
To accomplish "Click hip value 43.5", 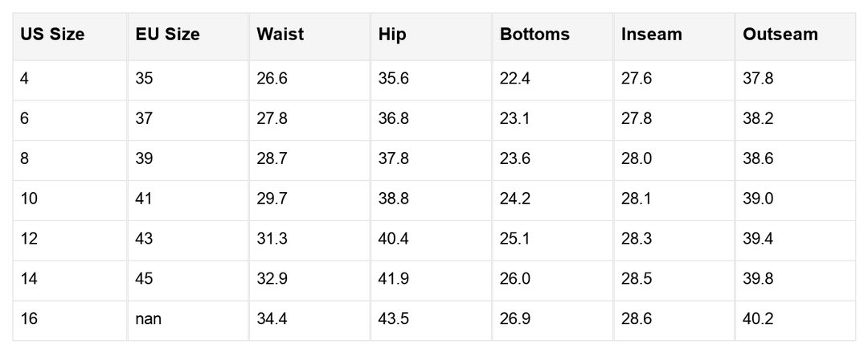I will (394, 319).
